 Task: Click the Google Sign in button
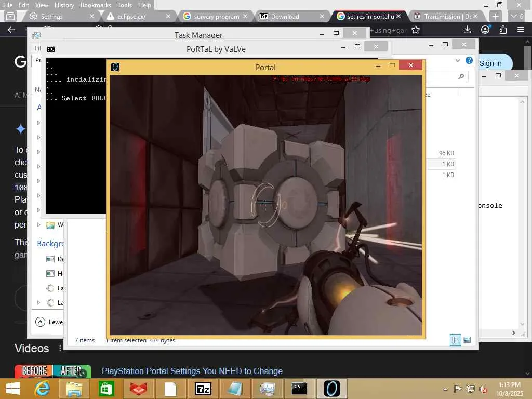click(490, 63)
